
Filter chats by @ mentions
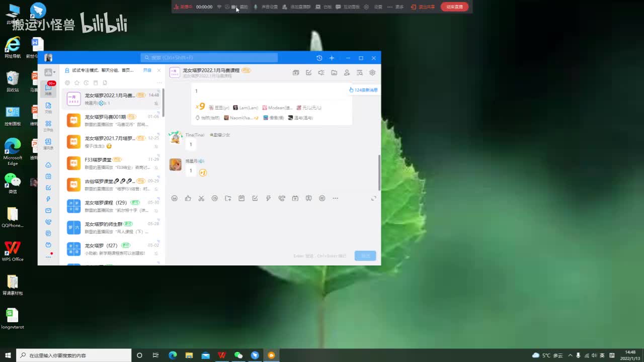[x=67, y=83]
